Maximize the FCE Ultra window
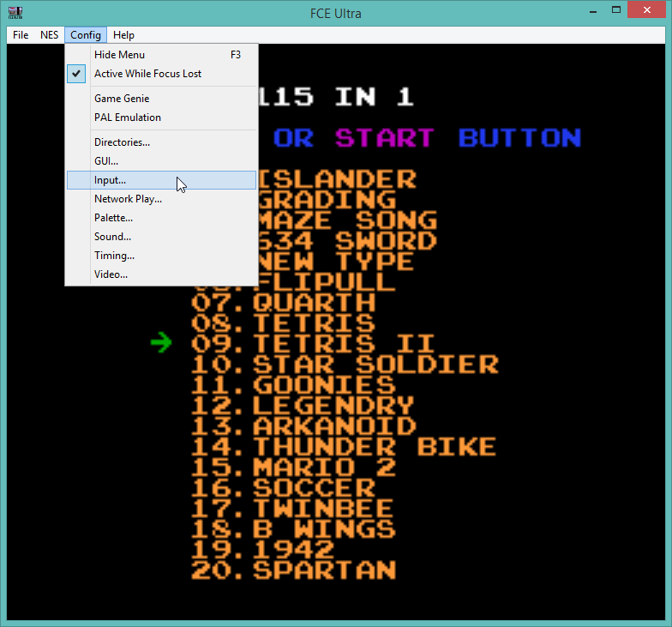Viewport: 672px width, 627px height. point(616,10)
